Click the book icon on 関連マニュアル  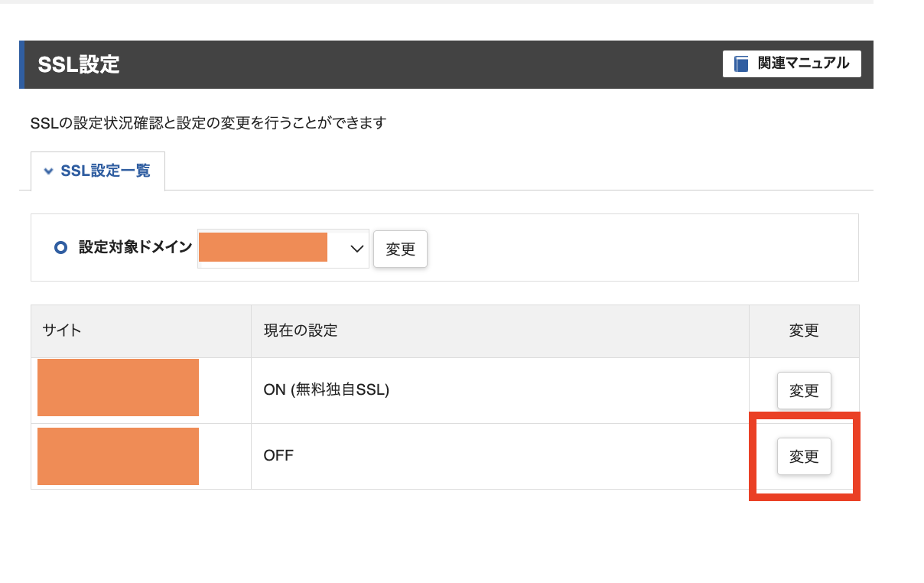tap(740, 64)
